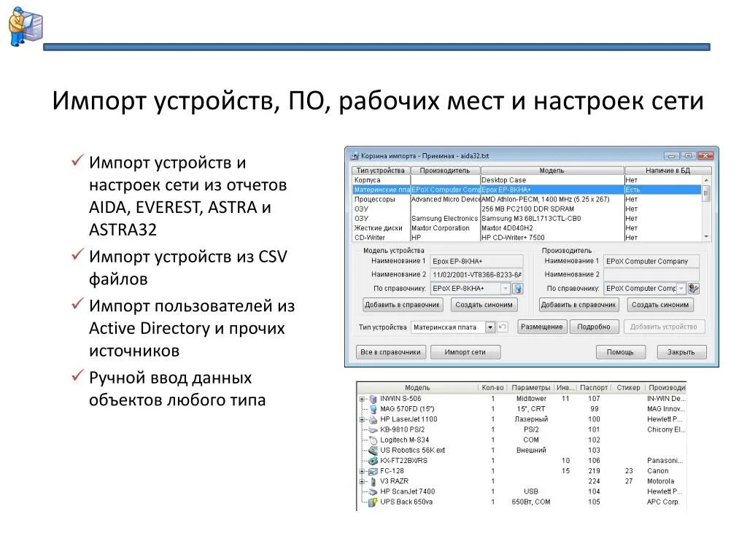This screenshot has height=560, width=747.
Task: Sort by the Производитель column header
Action: [445, 171]
